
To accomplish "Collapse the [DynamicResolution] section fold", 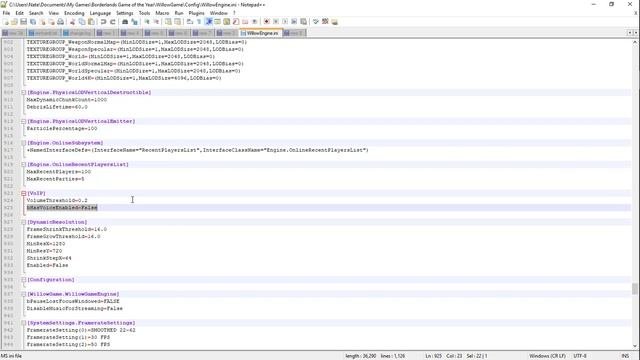I will 23,222.
